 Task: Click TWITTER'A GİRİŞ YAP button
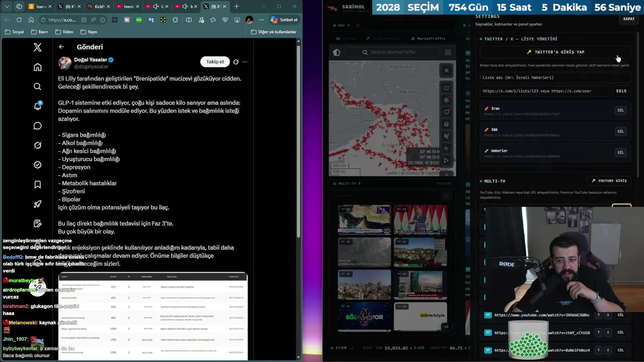click(x=555, y=52)
